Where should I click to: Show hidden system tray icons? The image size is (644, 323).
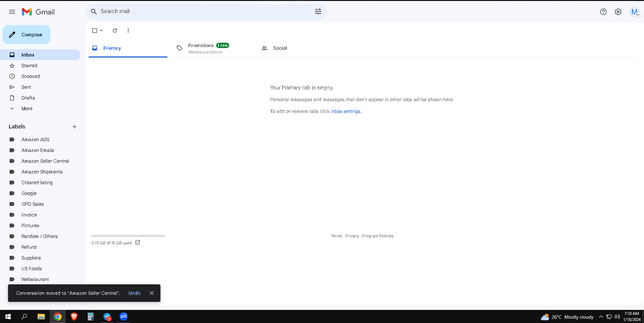(x=601, y=317)
